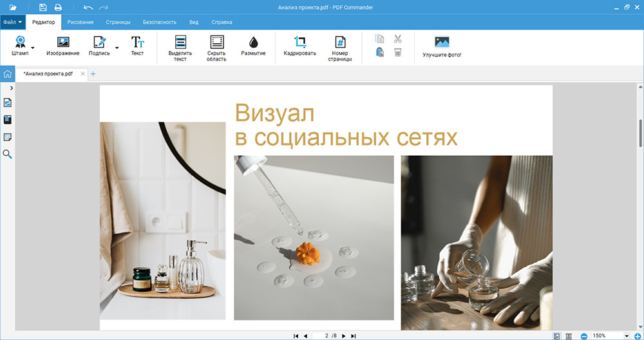Undo the last action
The height and width of the screenshot is (340, 644).
tap(88, 7)
